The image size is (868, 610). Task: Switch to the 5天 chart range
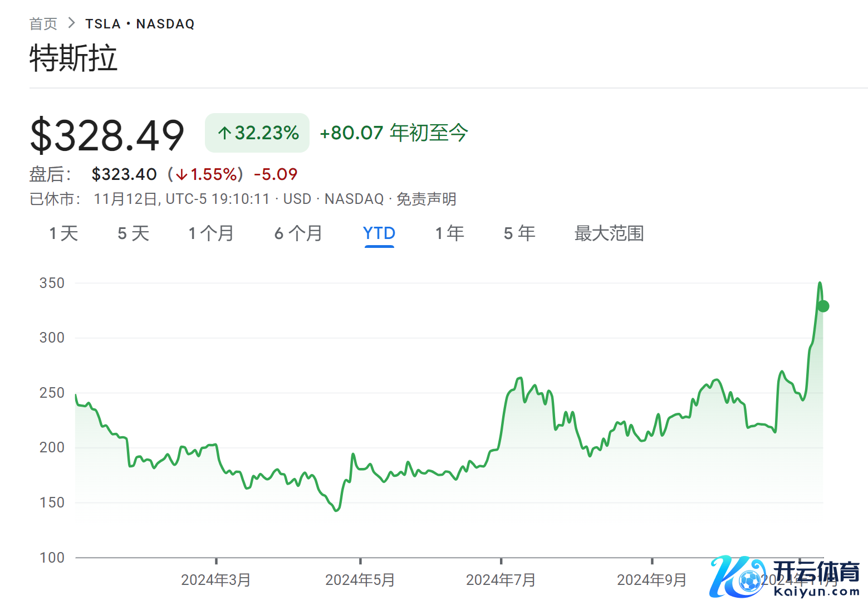[x=134, y=233]
